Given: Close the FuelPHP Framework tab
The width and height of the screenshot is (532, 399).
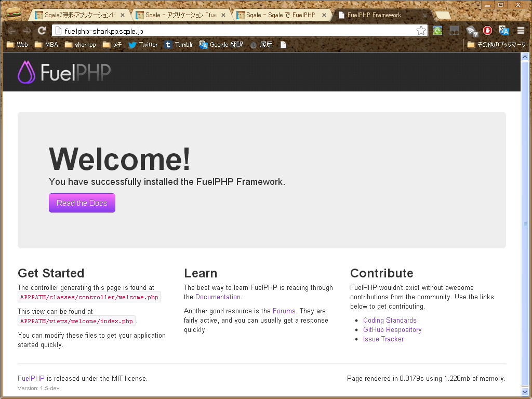Looking at the screenshot, I should (x=425, y=15).
